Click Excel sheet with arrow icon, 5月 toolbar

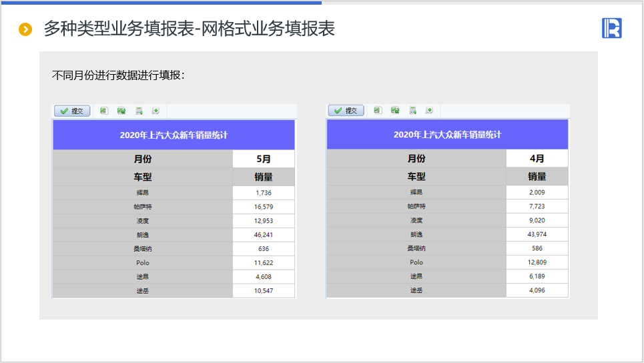(121, 111)
